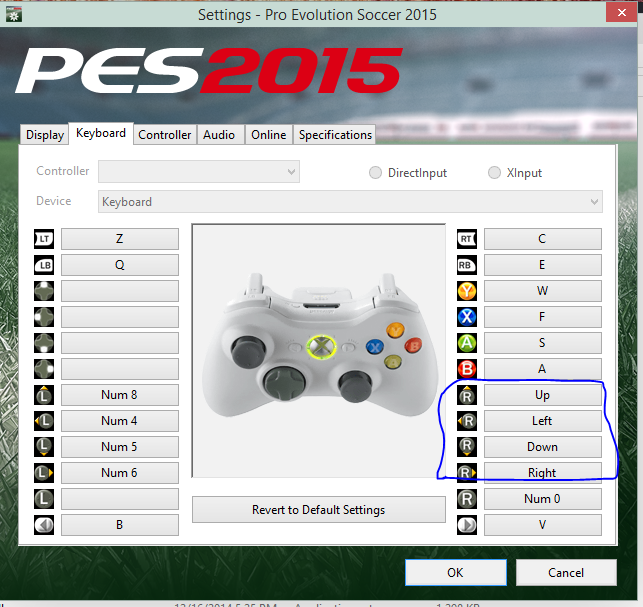Click the LB bumper icon
Image resolution: width=643 pixels, height=607 pixels.
coord(44,265)
